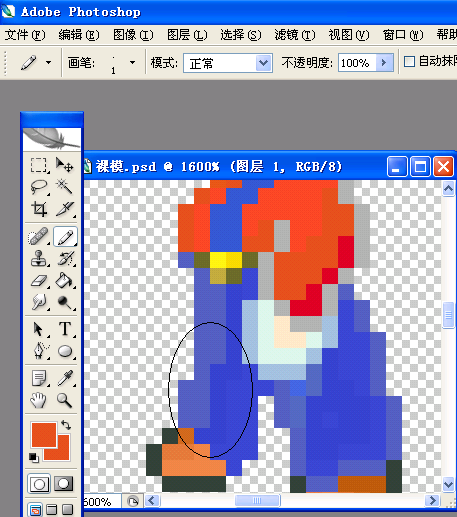Open the tool preset picker arrow
The height and width of the screenshot is (517, 457).
coord(49,62)
